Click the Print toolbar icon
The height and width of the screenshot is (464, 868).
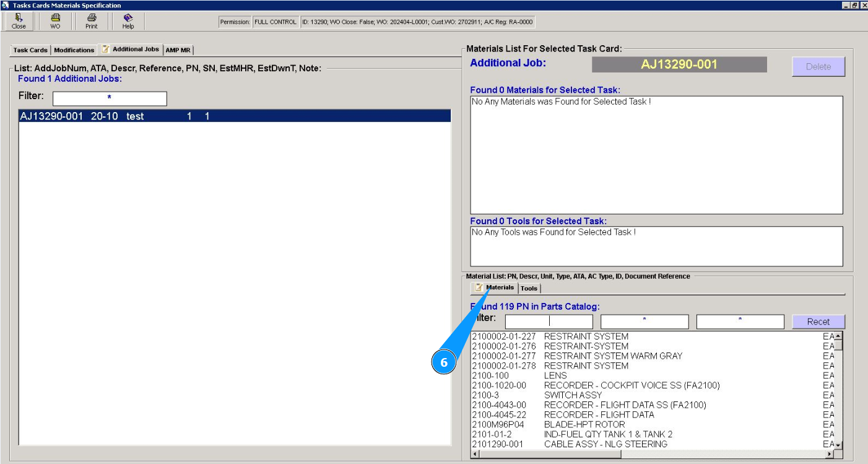pyautogui.click(x=92, y=21)
